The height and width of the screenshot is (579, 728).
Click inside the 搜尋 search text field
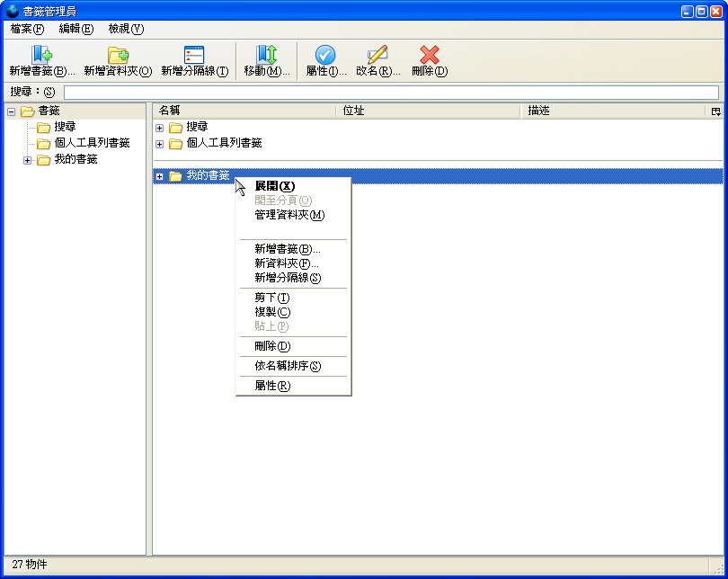(391, 93)
